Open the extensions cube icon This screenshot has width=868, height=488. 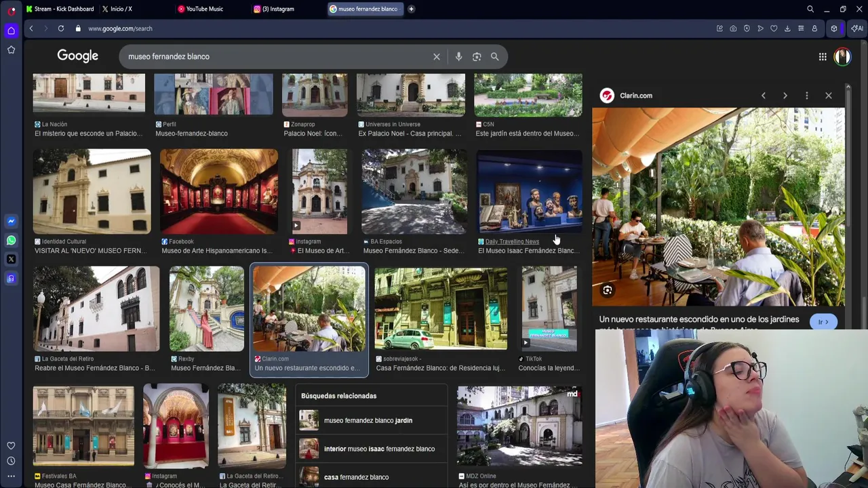834,28
